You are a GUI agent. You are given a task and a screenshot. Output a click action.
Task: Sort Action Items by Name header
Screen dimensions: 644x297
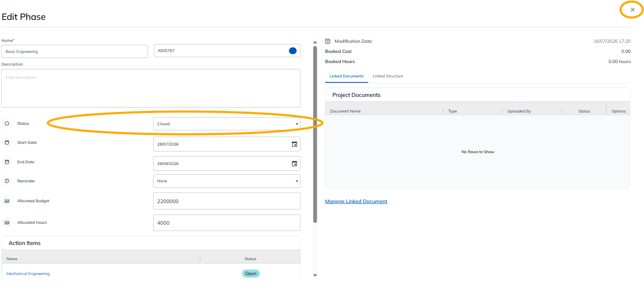[12, 259]
